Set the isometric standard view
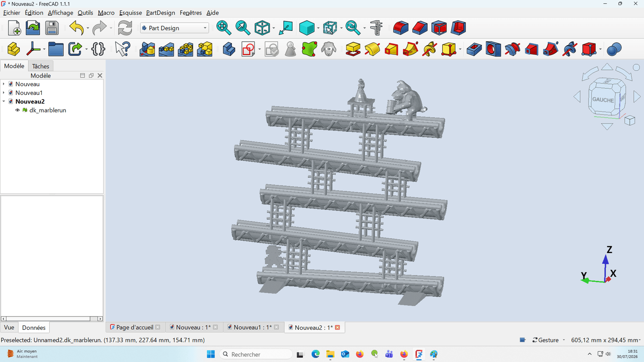644x362 pixels. (x=262, y=28)
